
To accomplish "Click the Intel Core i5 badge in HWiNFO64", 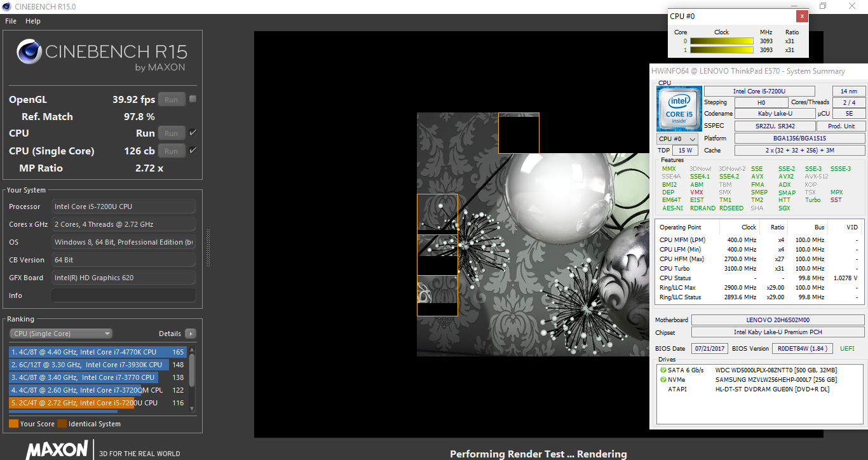I will pyautogui.click(x=679, y=109).
